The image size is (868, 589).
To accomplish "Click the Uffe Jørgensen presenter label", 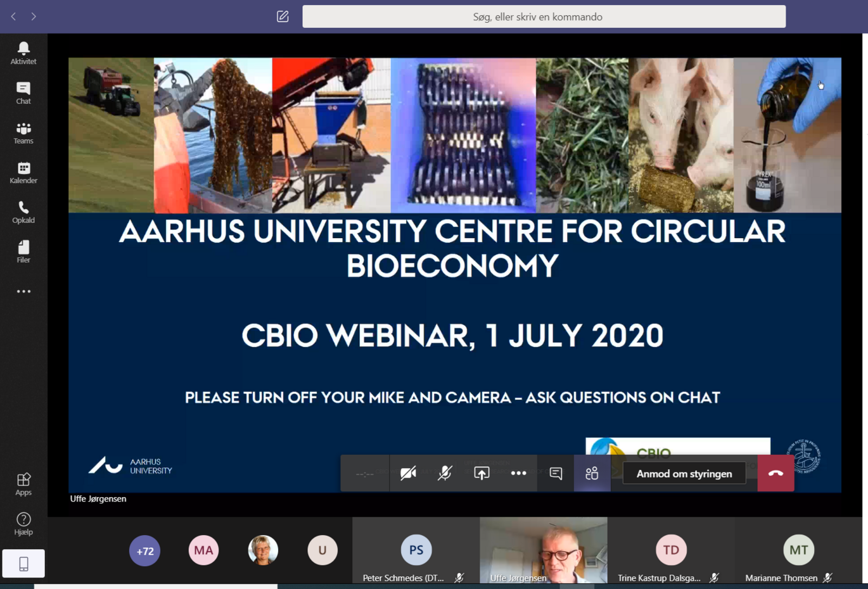I will click(98, 499).
